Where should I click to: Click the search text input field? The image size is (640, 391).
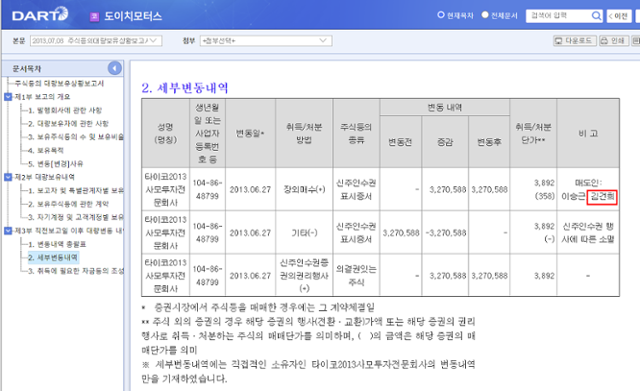pyautogui.click(x=558, y=16)
